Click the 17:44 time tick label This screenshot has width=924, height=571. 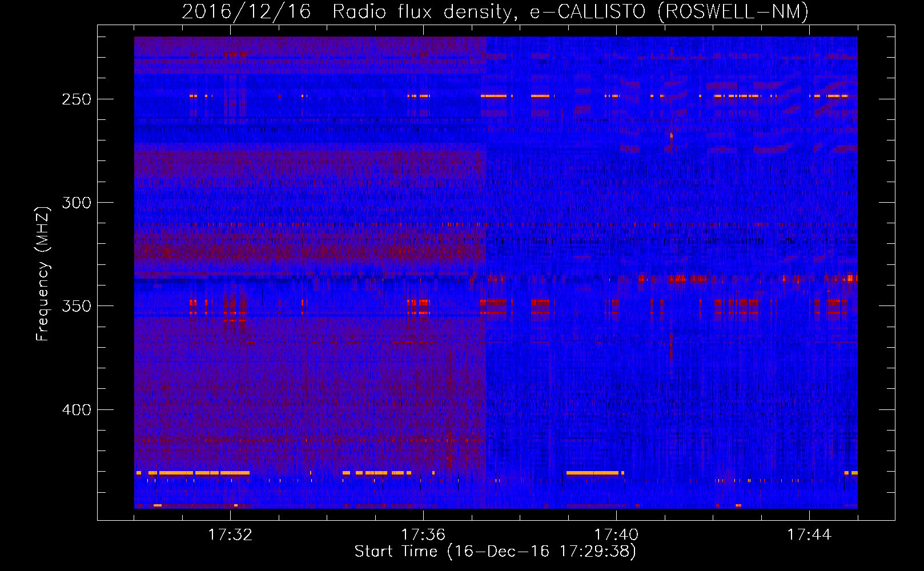click(x=809, y=535)
